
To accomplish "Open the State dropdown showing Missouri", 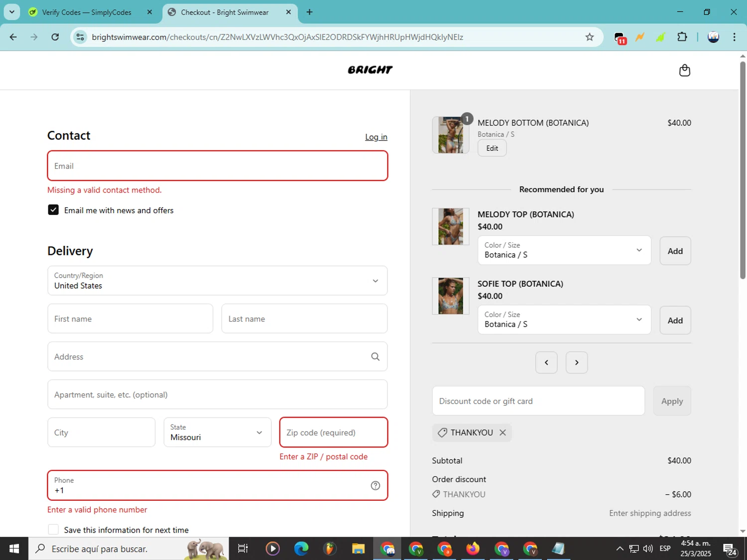I will 218,432.
